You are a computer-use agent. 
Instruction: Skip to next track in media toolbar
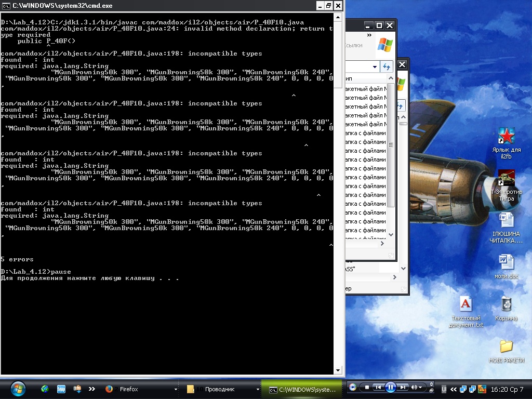coord(403,387)
